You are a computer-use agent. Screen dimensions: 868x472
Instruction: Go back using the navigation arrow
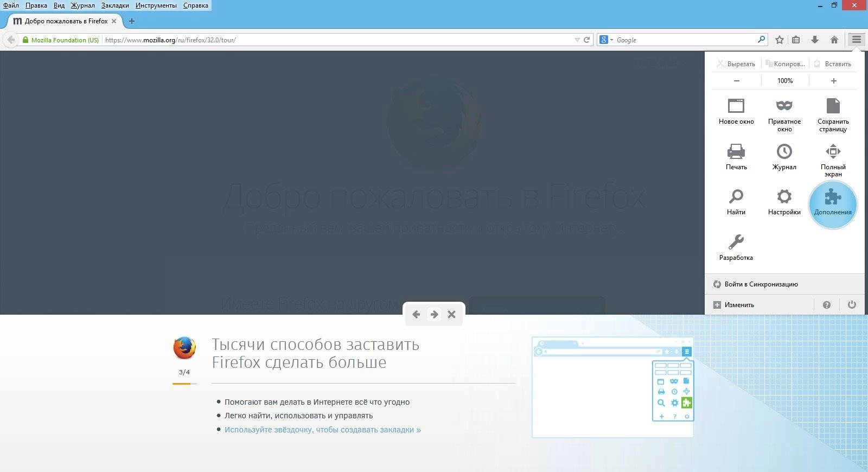tap(11, 40)
